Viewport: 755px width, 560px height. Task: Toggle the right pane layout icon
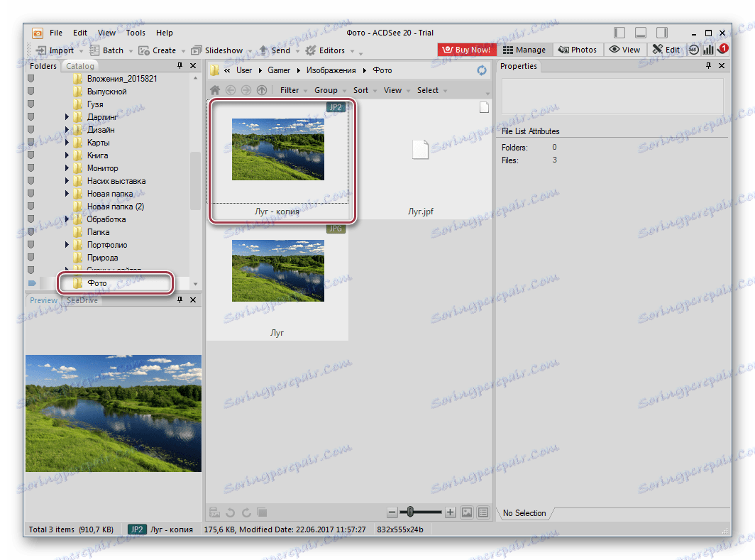[x=662, y=33]
